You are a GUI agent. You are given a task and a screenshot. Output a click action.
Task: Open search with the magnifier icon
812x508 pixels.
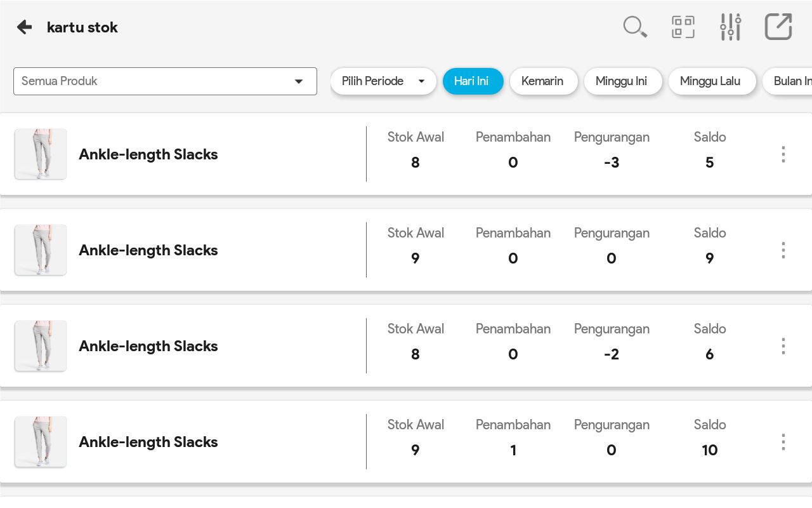[634, 27]
